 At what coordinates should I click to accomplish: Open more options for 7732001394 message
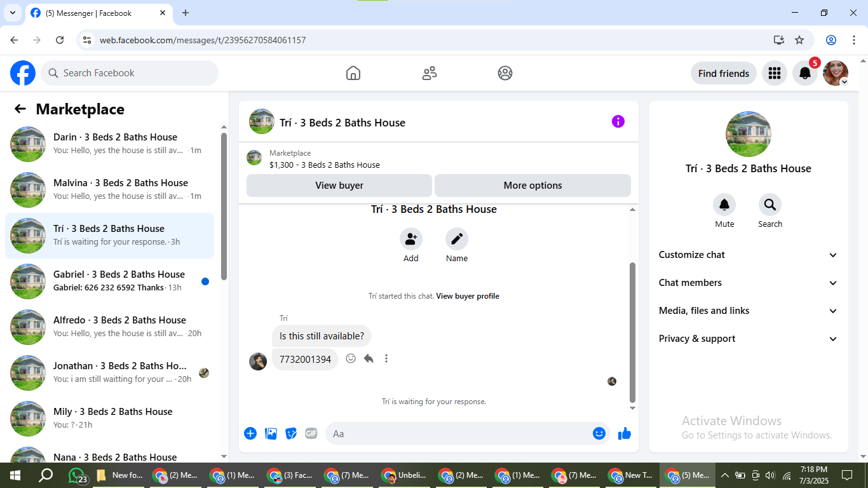pyautogui.click(x=386, y=358)
